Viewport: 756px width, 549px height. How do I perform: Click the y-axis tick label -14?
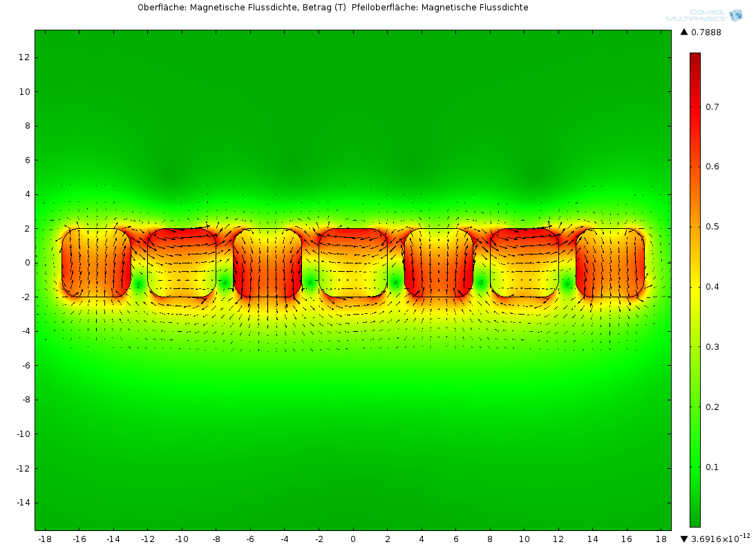pos(21,502)
